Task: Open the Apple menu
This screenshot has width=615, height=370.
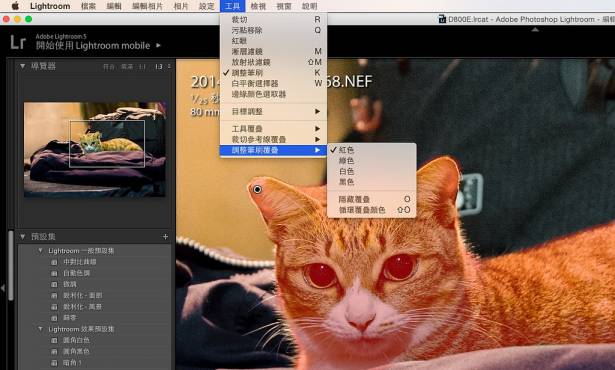Action: (x=15, y=6)
